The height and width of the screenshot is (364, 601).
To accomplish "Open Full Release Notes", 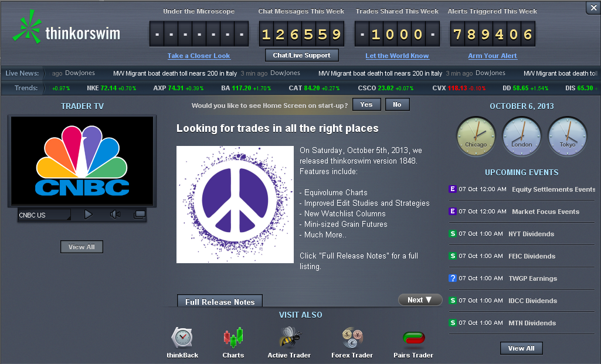I will tap(220, 301).
